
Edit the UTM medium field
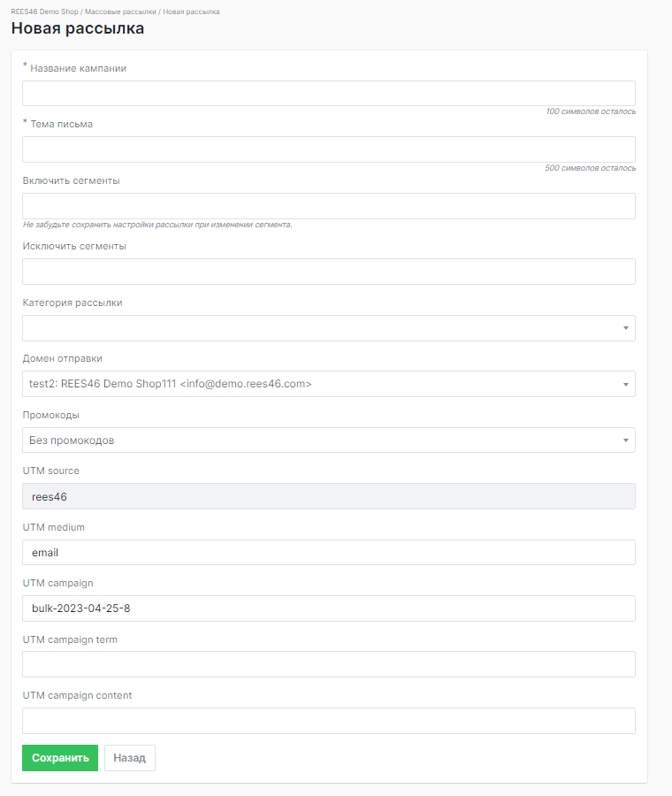[328, 553]
